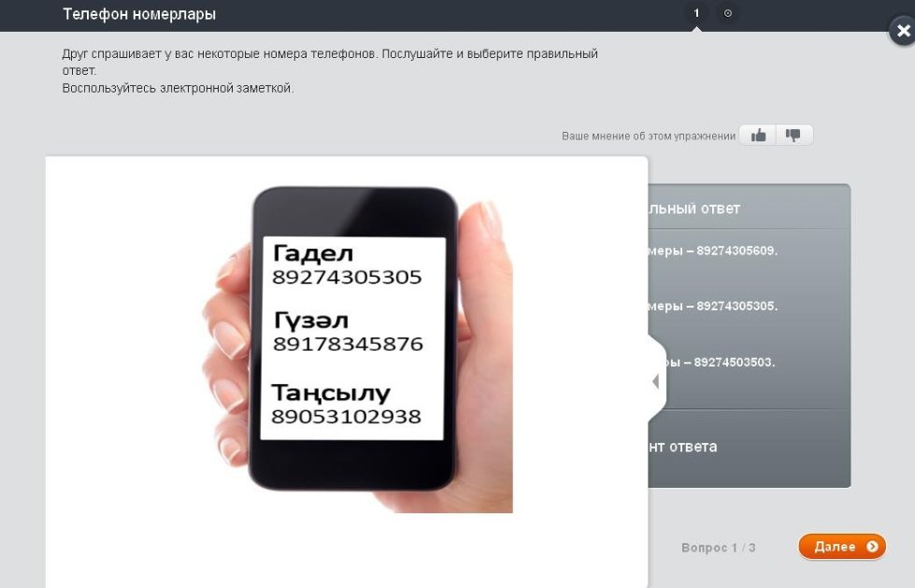Click the thumbs up rating icon
This screenshot has width=915, height=588.
point(758,136)
